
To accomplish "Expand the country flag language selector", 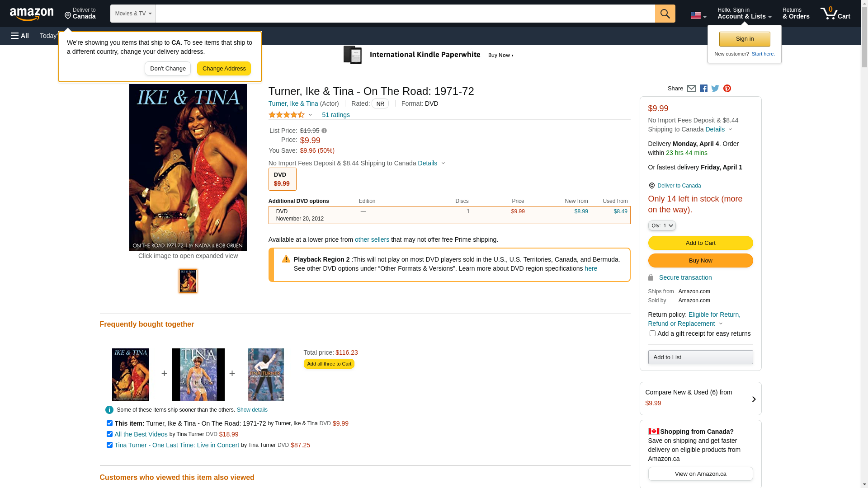I will (698, 15).
